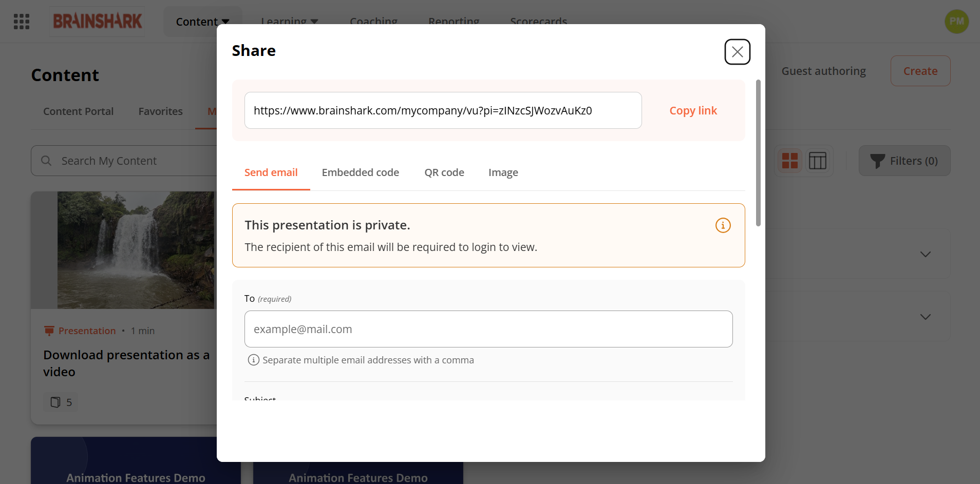The image size is (980, 484).
Task: Click the search magnifier icon
Action: click(x=46, y=161)
